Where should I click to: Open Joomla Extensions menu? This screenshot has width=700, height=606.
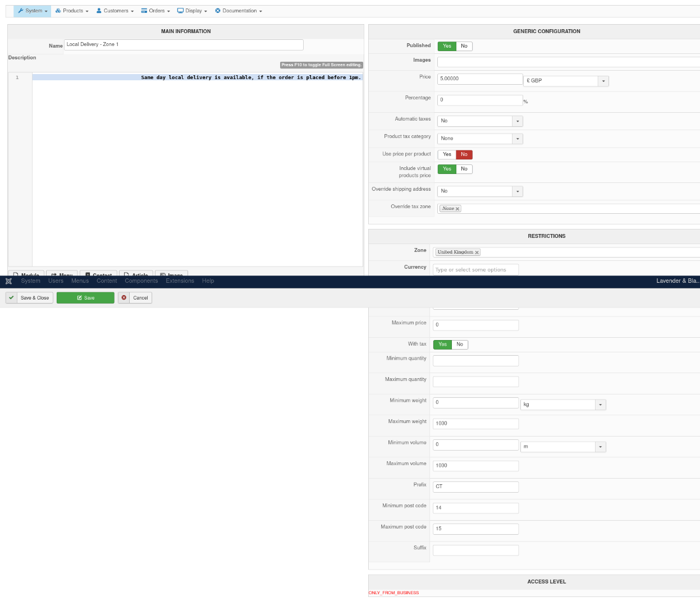[x=180, y=281]
